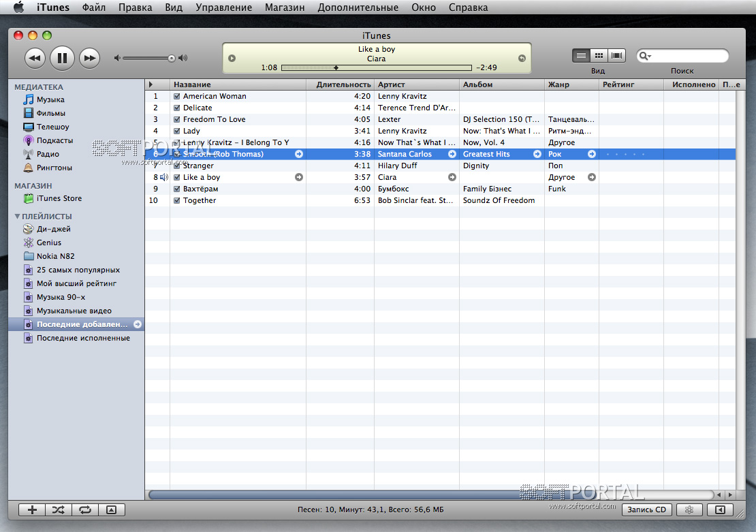Collapse the ПЛЕЙЛИСТЫ section triangle
Image resolution: width=756 pixels, height=532 pixels.
(x=17, y=216)
